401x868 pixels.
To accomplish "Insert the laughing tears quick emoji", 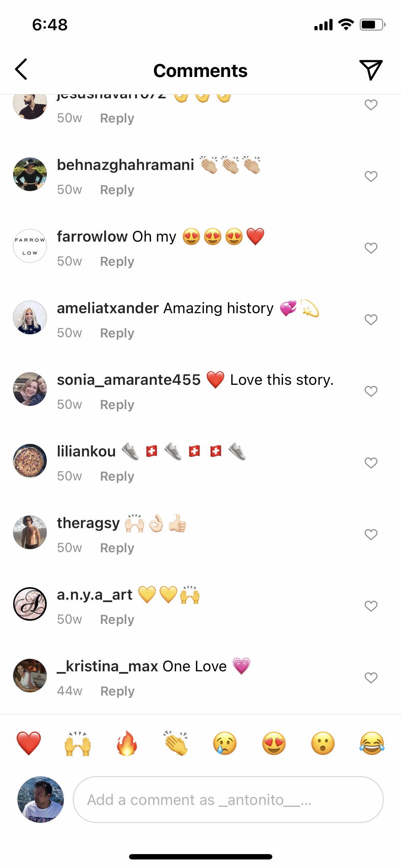I will click(372, 743).
